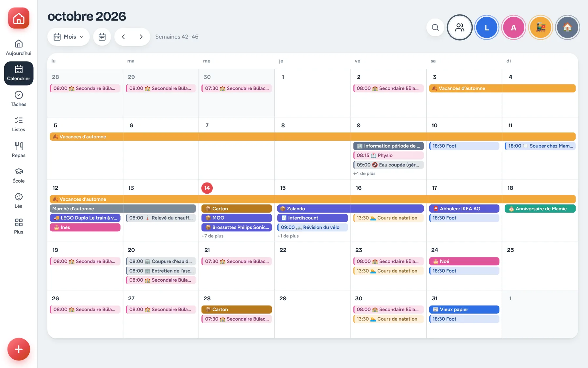Open Marché d'automne event

pos(123,209)
